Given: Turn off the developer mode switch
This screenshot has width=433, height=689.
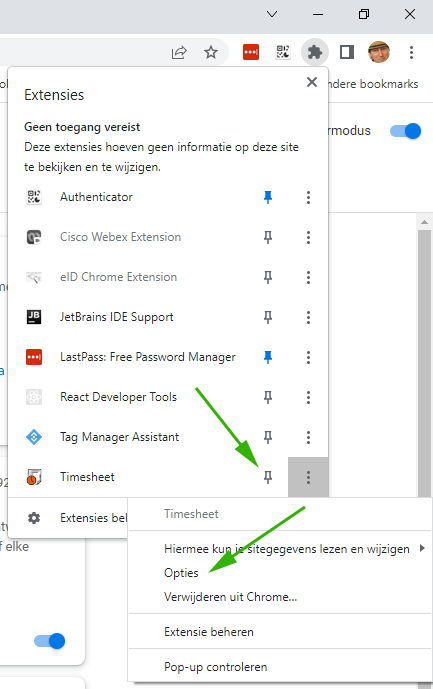Looking at the screenshot, I should coord(405,131).
